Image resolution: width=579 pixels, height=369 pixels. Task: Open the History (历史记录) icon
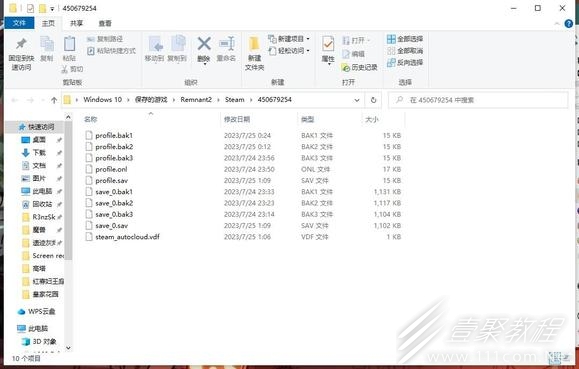click(x=346, y=68)
